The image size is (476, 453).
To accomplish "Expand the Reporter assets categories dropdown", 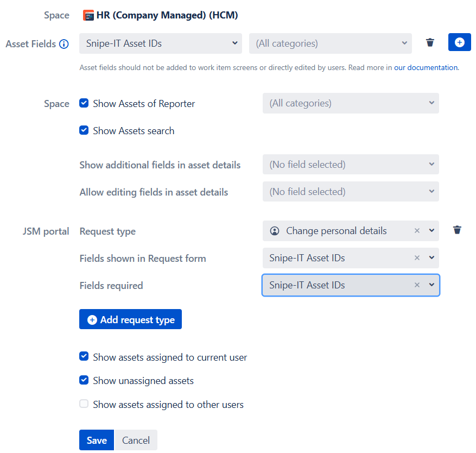I will (350, 103).
